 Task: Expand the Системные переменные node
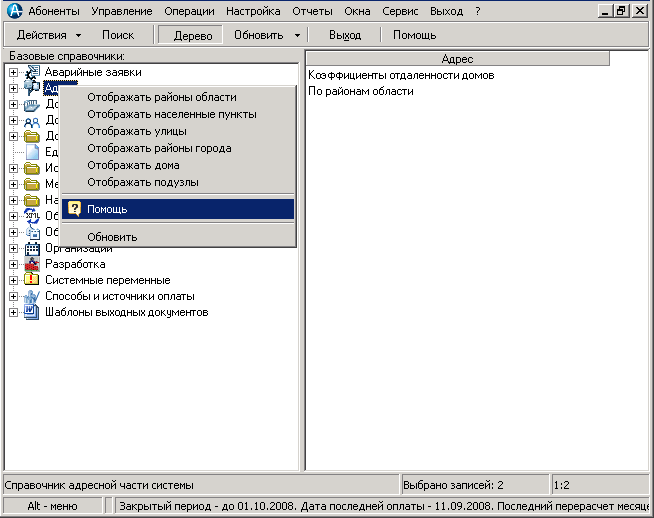[x=14, y=280]
